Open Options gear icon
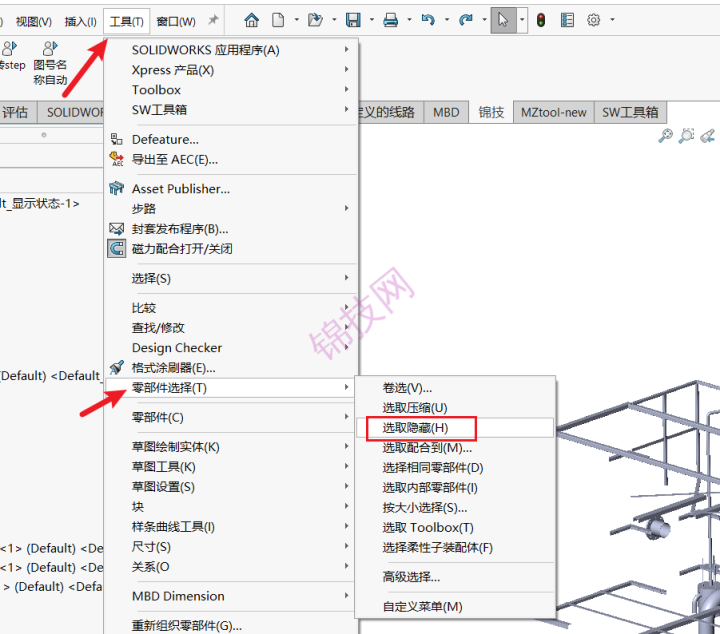 pos(593,20)
